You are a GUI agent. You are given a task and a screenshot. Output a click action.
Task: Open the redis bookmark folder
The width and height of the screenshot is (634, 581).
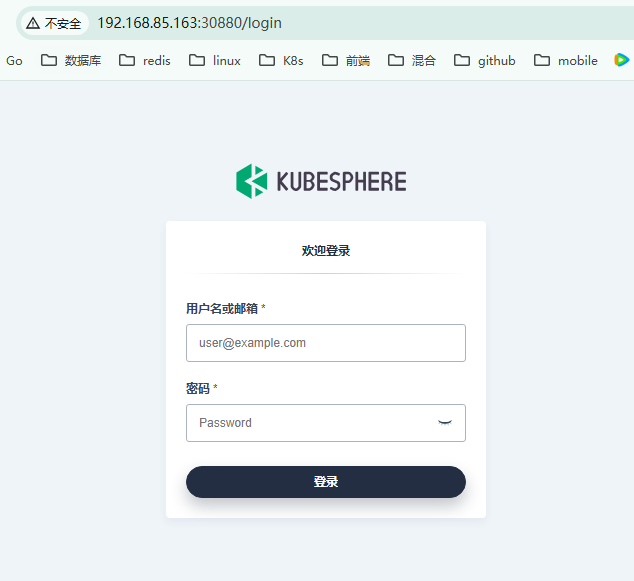(x=145, y=61)
